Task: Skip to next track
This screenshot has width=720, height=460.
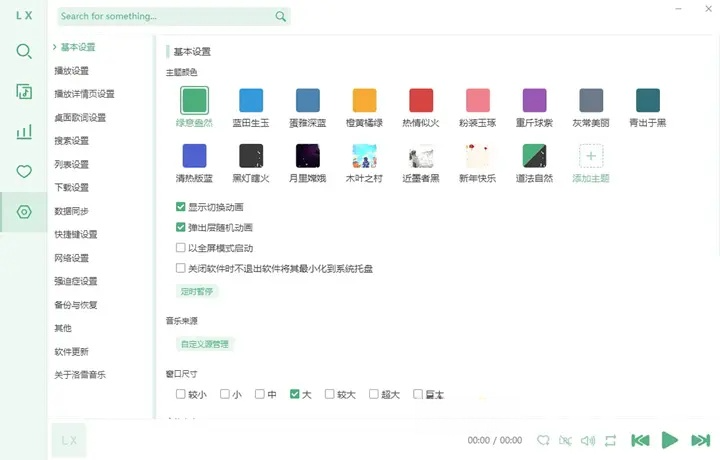Action: click(x=701, y=441)
